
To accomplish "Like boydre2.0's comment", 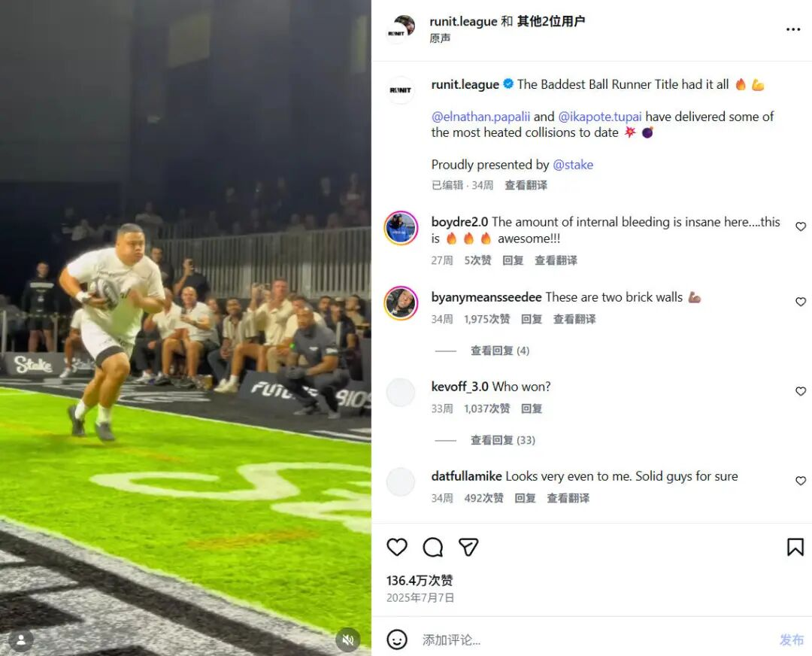I will (x=801, y=226).
